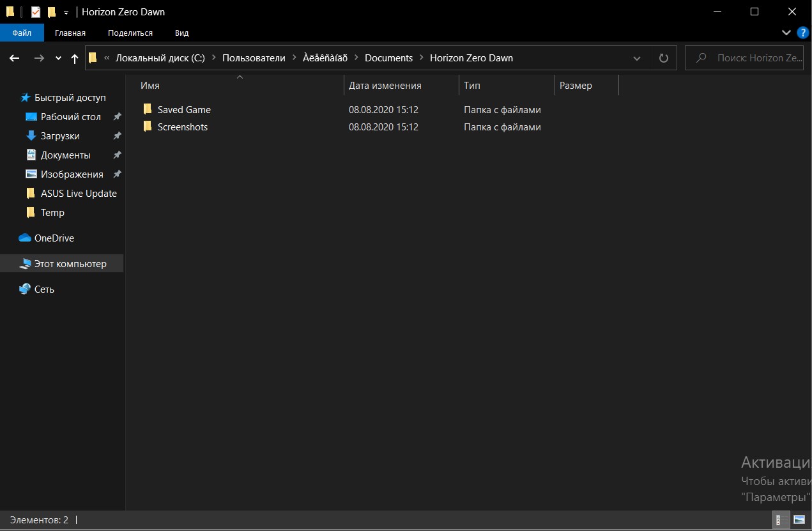The image size is (812, 531).
Task: Open the Вид ribbon tab
Action: pos(181,33)
